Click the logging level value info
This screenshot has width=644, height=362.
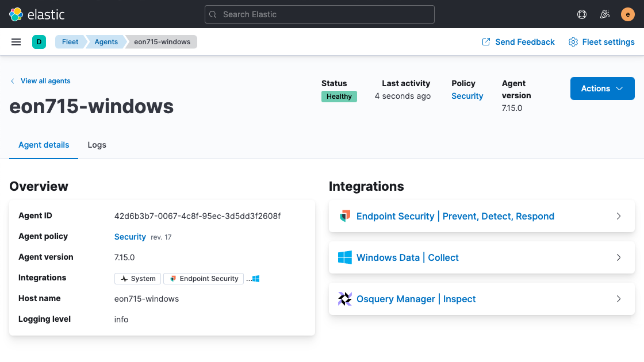pos(121,319)
